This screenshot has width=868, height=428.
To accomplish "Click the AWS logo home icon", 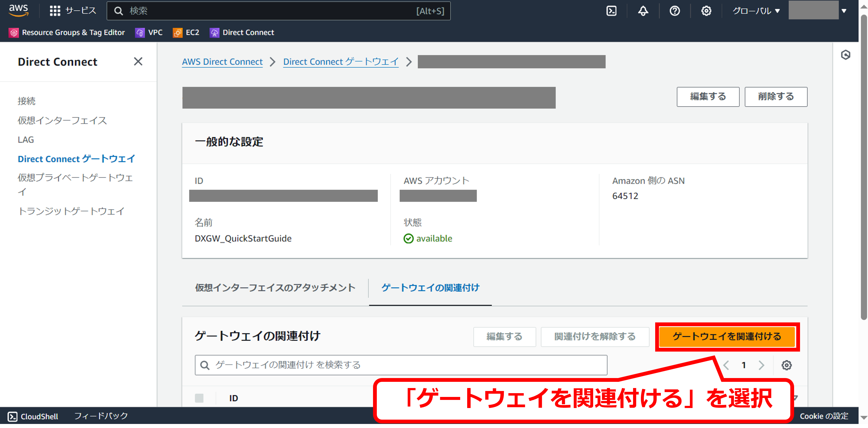I will click(19, 11).
